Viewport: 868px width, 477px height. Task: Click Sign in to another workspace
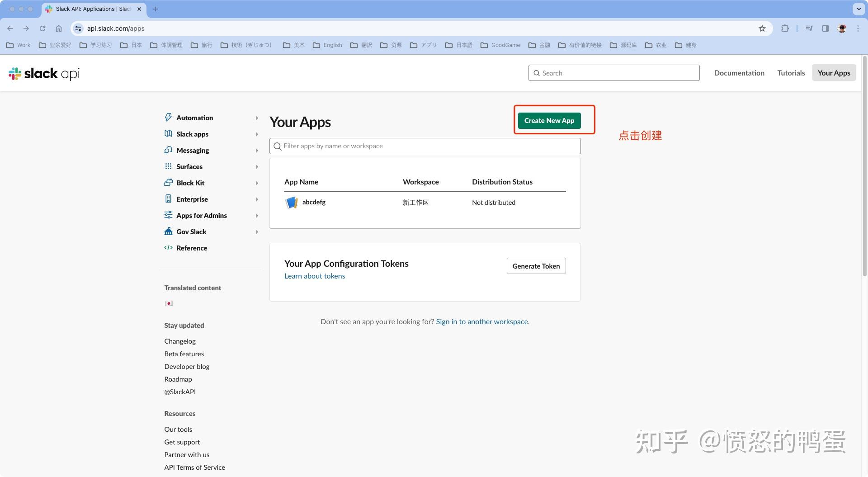pos(482,321)
